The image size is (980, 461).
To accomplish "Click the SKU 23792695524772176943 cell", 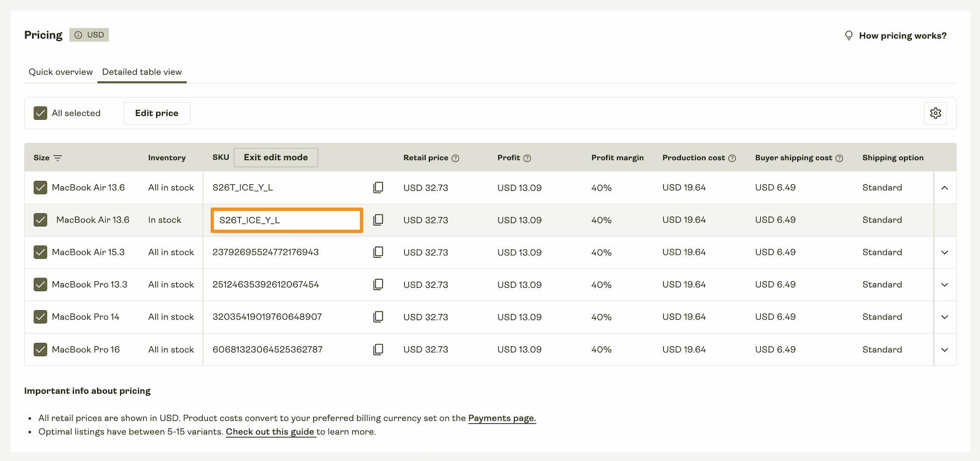I will point(266,252).
